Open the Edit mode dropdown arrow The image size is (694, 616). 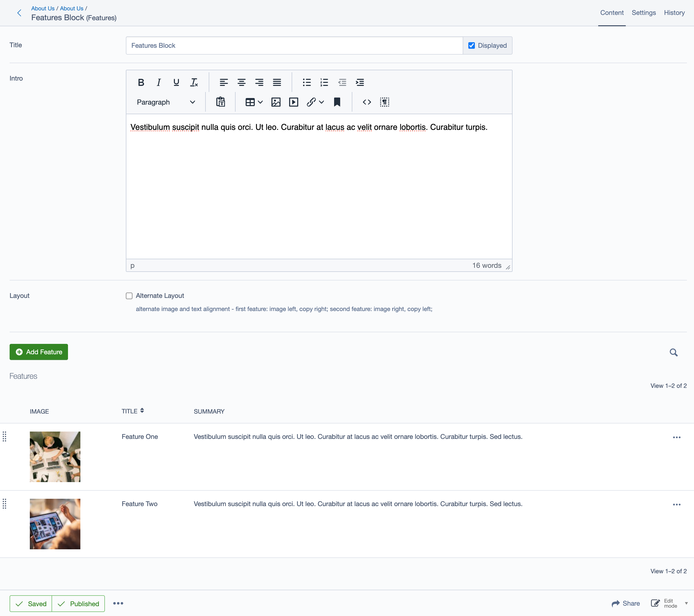tap(686, 603)
